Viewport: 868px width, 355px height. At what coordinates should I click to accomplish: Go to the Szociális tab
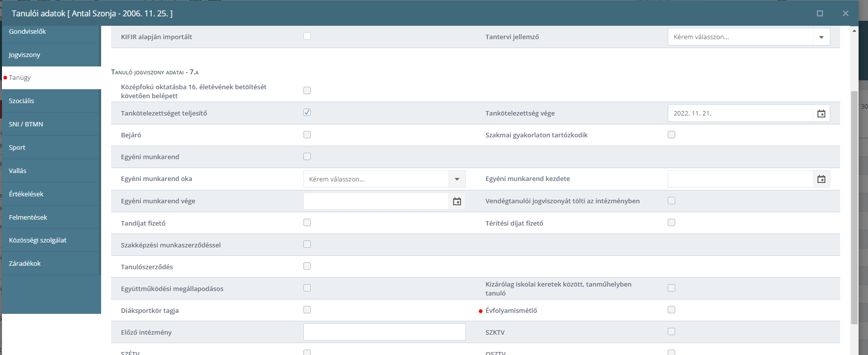tap(51, 101)
